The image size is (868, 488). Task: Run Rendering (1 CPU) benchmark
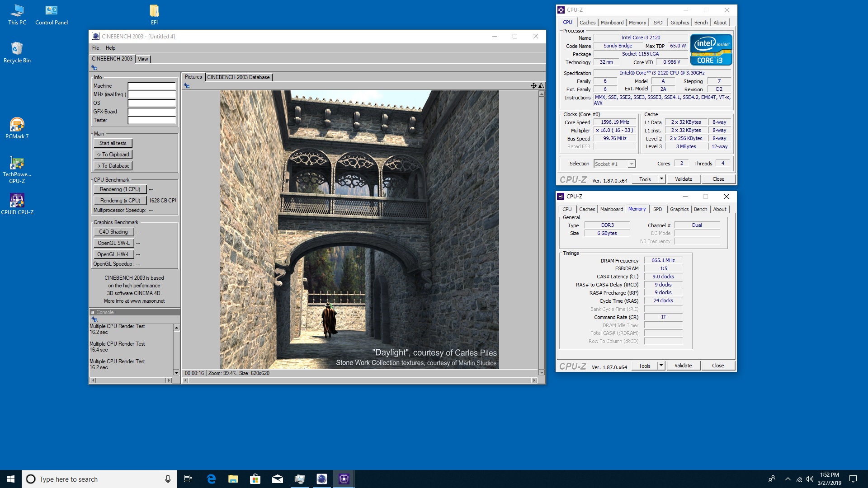(120, 189)
